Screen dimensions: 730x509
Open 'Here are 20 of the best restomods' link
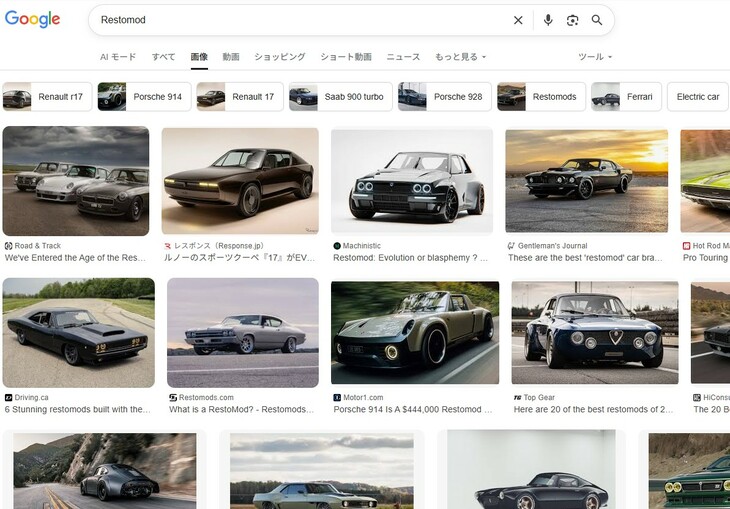[x=594, y=409]
